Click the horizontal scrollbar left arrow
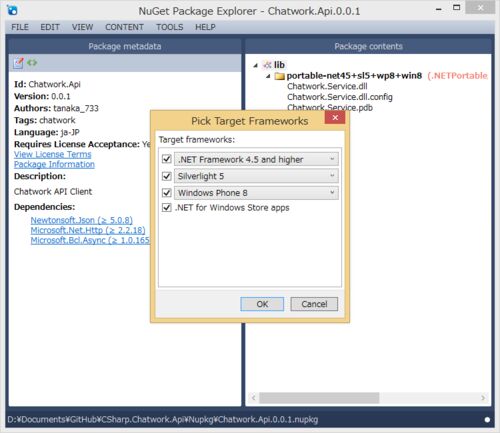Viewport: 500px width, 433px height. click(x=254, y=398)
